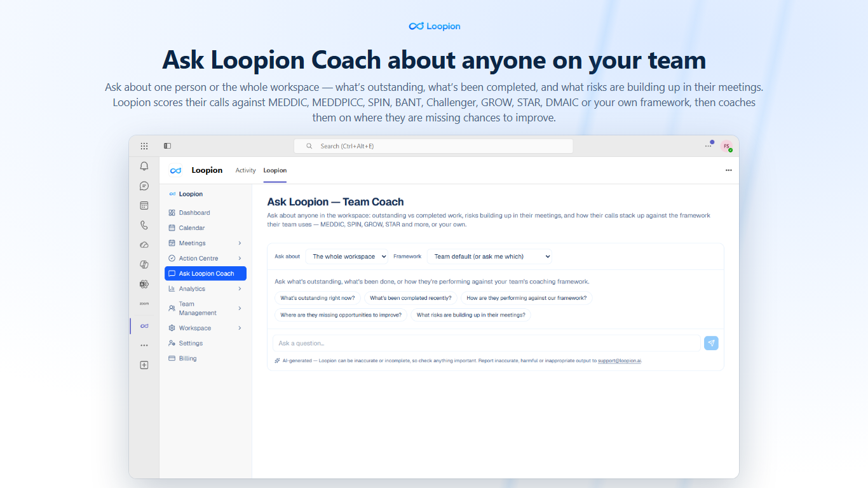Open OneDrive cloud icon in left rail
Screen dimensions: 868x488
144,245
